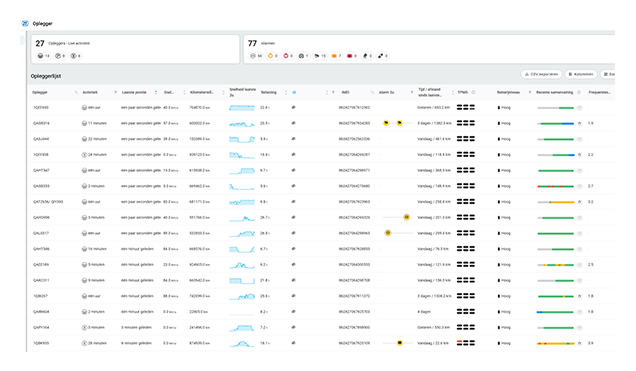Toggle sort arrows on Belasting column
This screenshot has height=371, width=636.
pyautogui.click(x=286, y=92)
